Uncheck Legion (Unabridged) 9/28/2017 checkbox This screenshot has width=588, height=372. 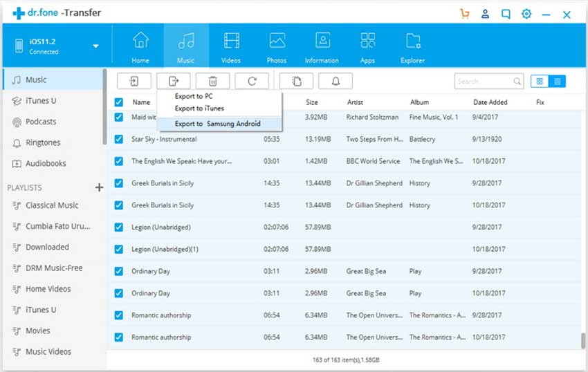pos(119,227)
